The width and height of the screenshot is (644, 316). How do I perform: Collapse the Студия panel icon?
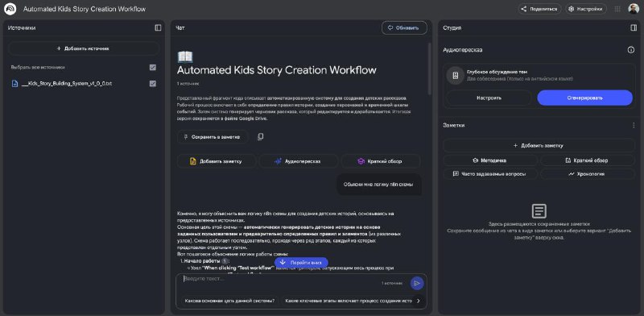click(x=634, y=27)
